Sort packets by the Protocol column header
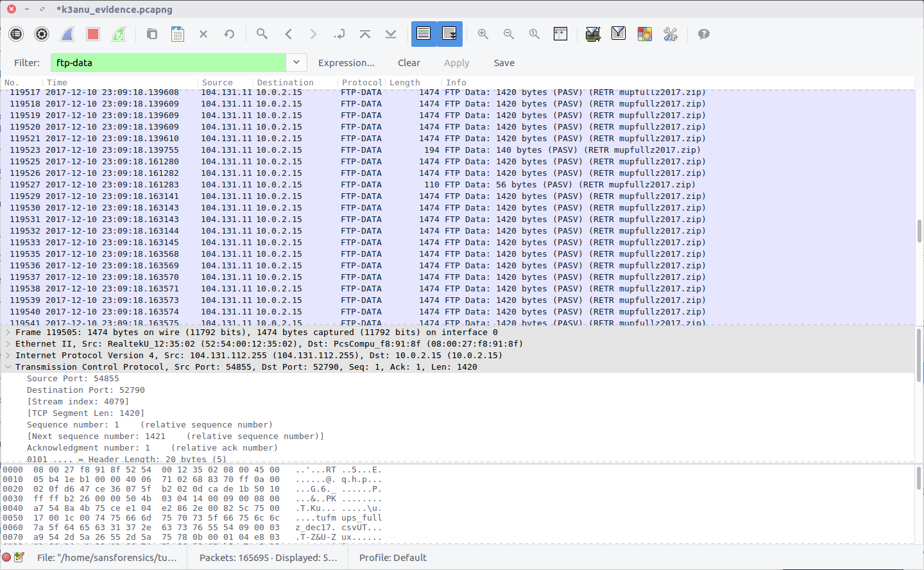The width and height of the screenshot is (924, 570). (x=361, y=82)
